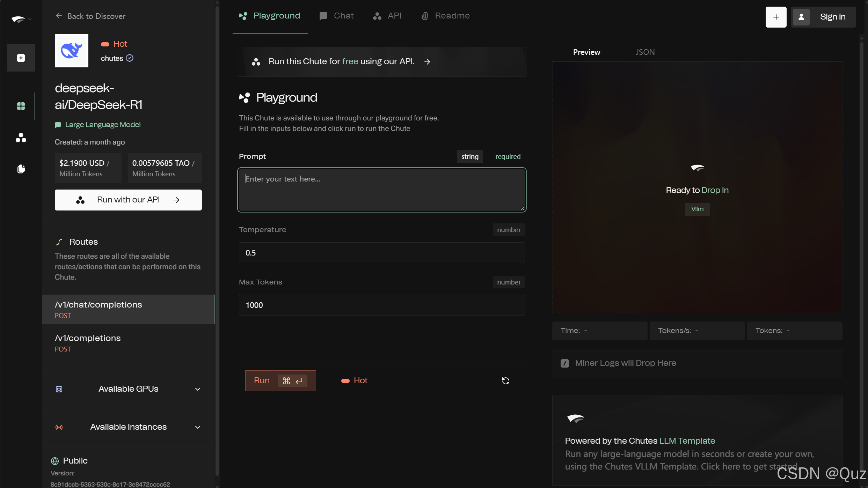Click the Hot badge near model logo
Screen dimensions: 868x488
point(114,44)
